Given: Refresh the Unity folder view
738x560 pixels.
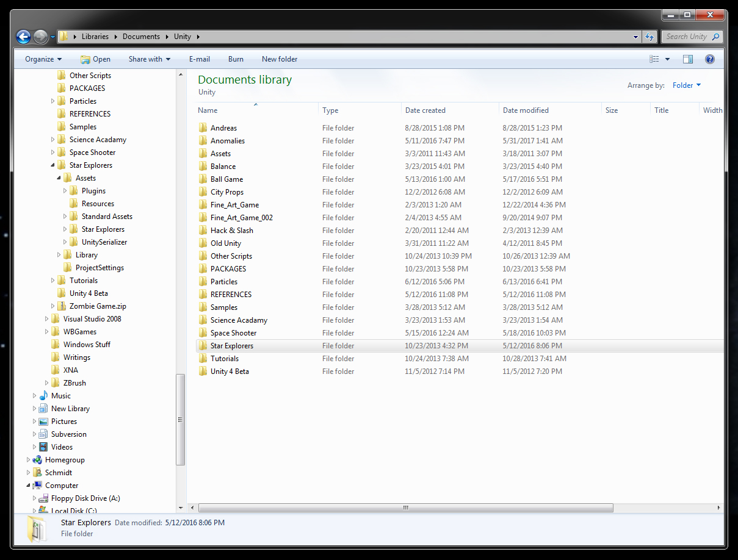Looking at the screenshot, I should (649, 37).
